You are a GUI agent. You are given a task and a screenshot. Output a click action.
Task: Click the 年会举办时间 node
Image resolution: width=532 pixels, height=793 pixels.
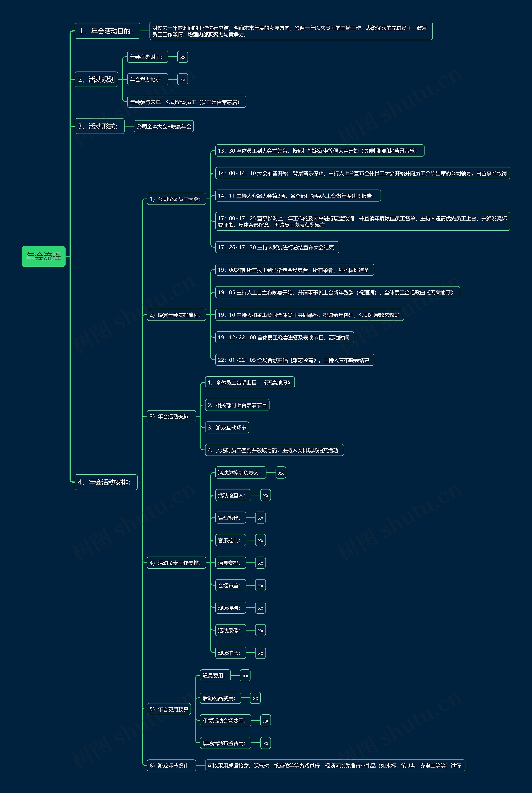pos(148,57)
